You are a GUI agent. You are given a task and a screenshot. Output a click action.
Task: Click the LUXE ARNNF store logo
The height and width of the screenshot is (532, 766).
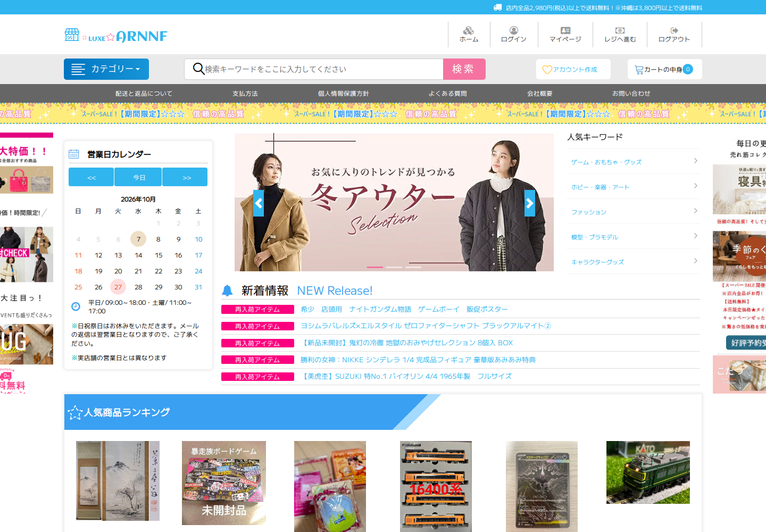[116, 36]
